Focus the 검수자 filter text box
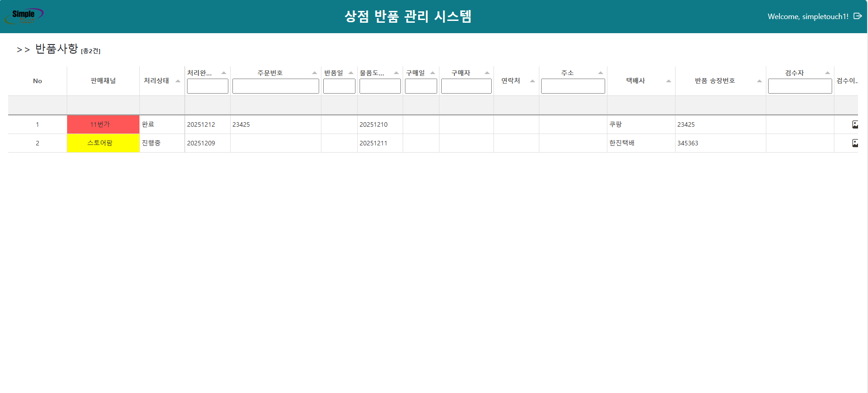868x393 pixels. point(800,86)
